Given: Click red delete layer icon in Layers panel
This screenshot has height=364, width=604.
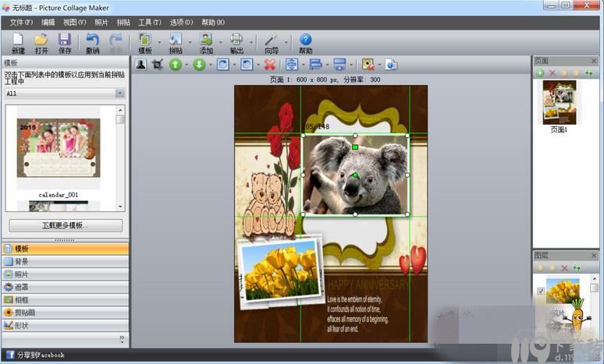Looking at the screenshot, I should coord(565,268).
